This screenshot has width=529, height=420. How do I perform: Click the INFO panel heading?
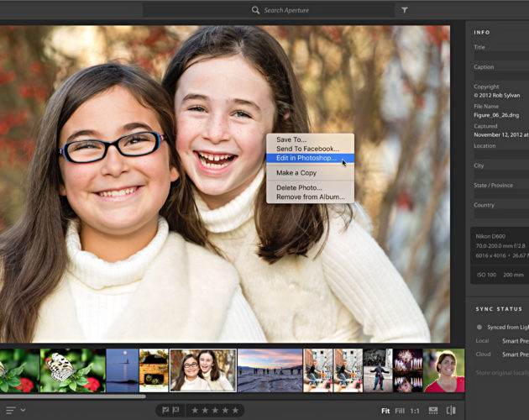pos(482,33)
